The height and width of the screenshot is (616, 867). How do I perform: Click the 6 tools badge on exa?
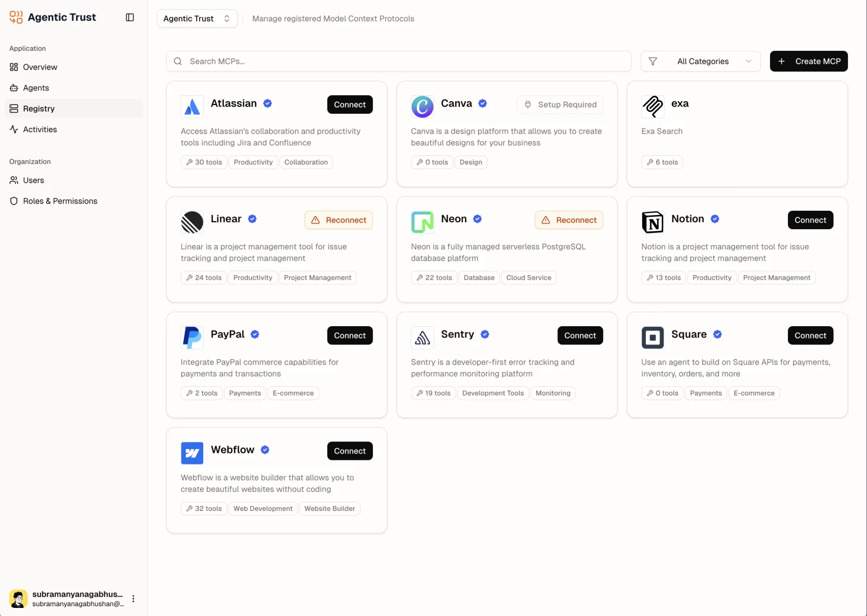pyautogui.click(x=662, y=162)
